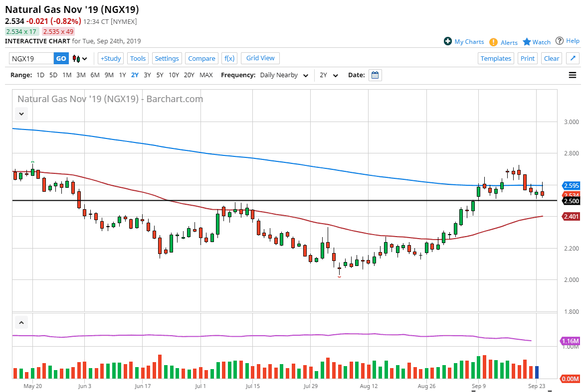Click the Watch star icon

[x=527, y=42]
